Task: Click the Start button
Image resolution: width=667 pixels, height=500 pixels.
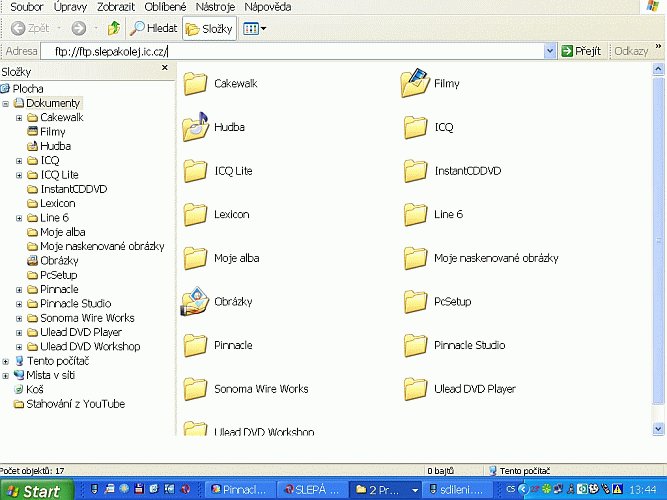Action: 37,490
